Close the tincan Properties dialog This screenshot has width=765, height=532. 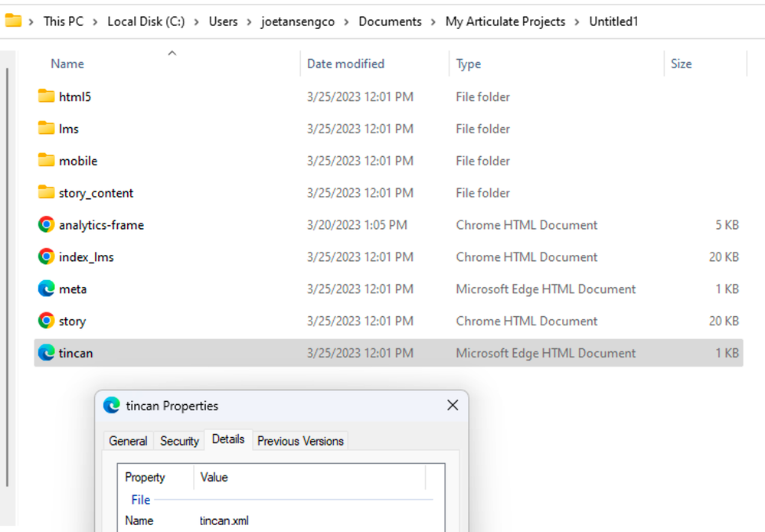(x=453, y=405)
